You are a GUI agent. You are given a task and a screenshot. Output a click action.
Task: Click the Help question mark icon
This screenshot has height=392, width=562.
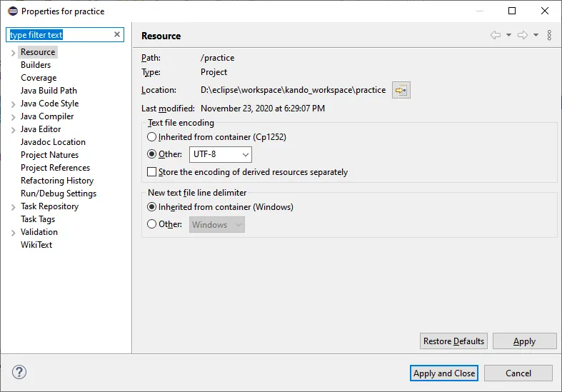(x=19, y=372)
